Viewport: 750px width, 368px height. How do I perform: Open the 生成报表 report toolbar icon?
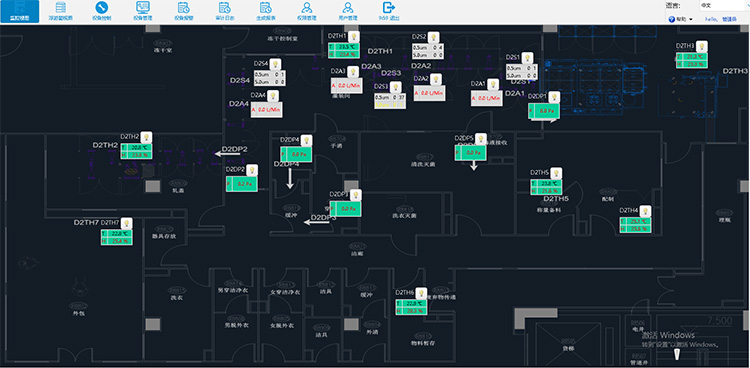266,11
